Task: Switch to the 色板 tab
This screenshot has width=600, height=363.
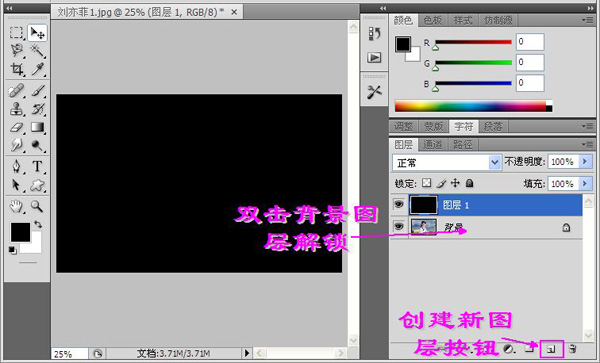Action: [x=433, y=20]
